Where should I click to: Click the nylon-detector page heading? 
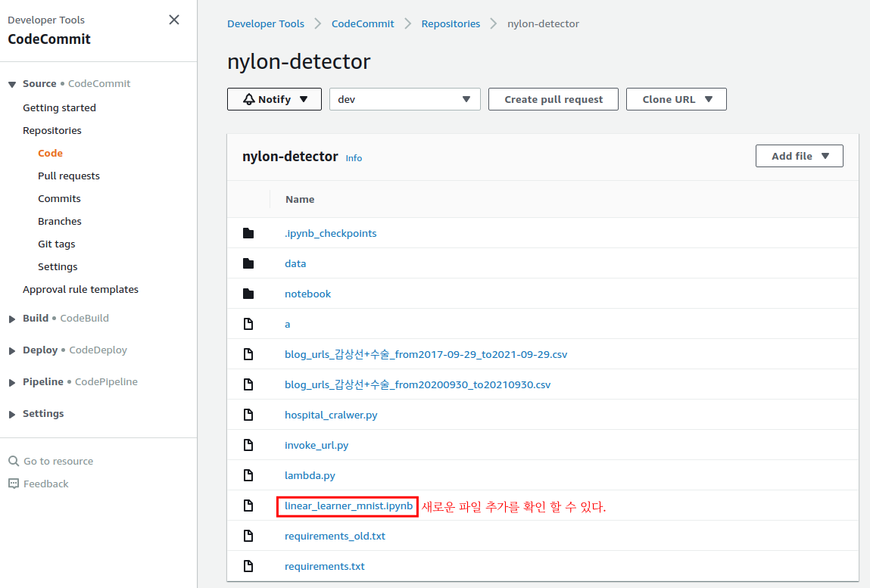pyautogui.click(x=299, y=61)
